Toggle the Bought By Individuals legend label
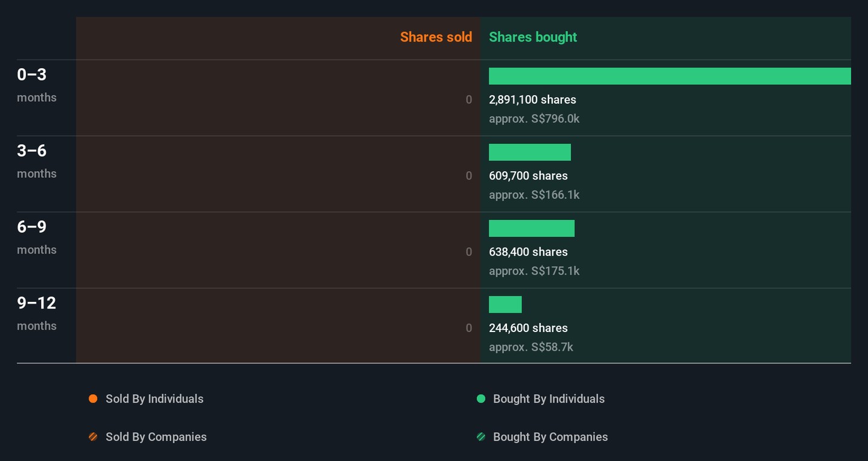 click(549, 399)
